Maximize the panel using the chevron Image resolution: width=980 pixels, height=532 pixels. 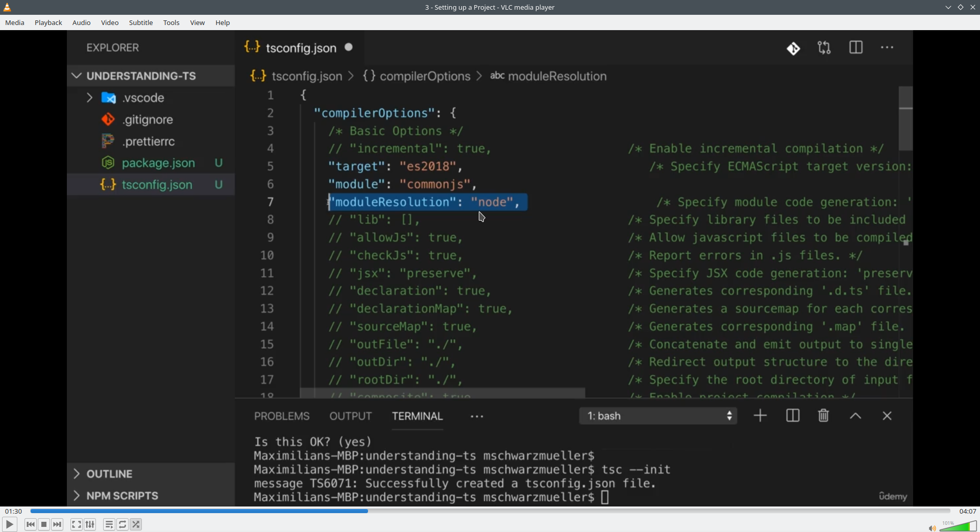pyautogui.click(x=855, y=416)
